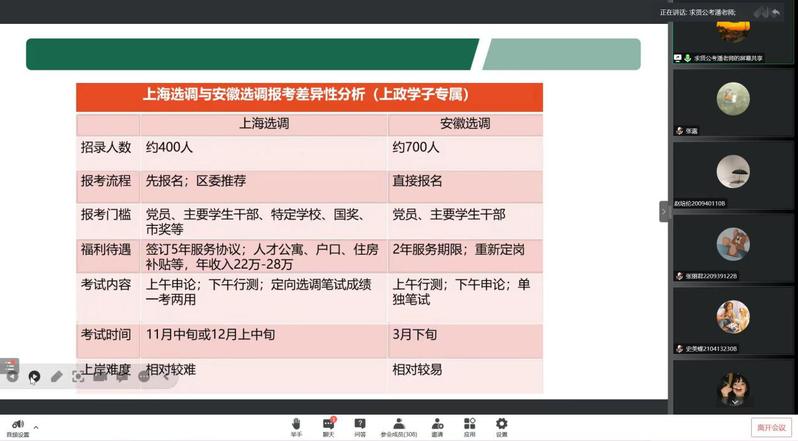Click the screenshot capture tool icon
Image resolution: width=798 pixels, height=441 pixels.
point(78,377)
